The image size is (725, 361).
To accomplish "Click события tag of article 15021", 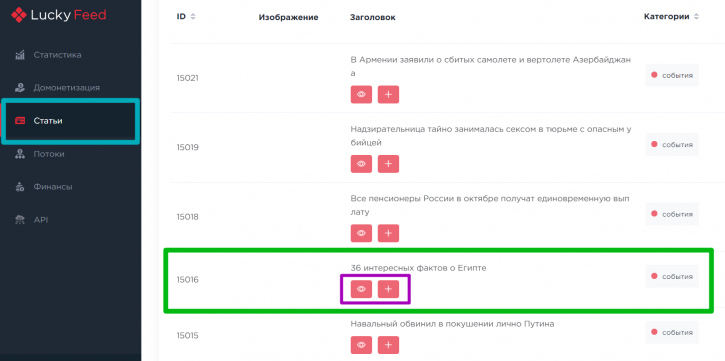I will coord(672,75).
